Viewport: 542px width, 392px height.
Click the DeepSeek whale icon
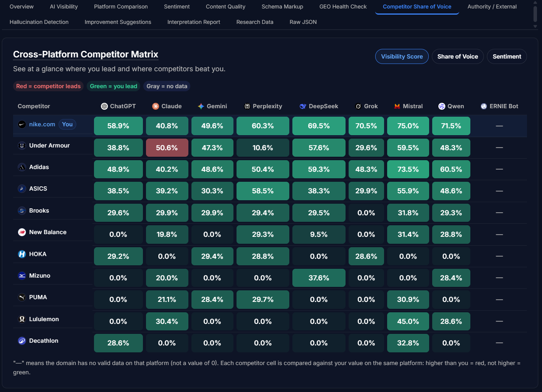(303, 106)
